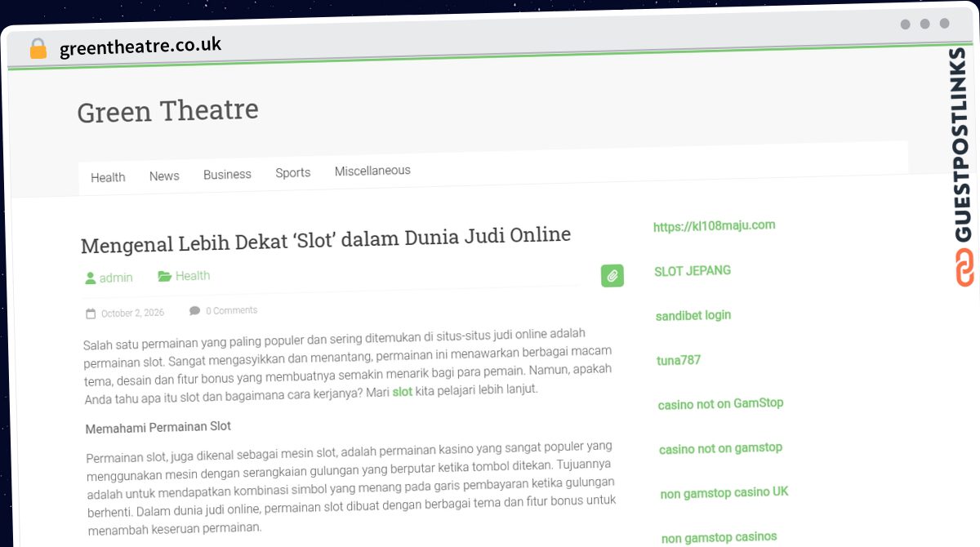Click the greentheatre.co.uk address text
The width and height of the screenshot is (980, 547).
click(x=140, y=47)
